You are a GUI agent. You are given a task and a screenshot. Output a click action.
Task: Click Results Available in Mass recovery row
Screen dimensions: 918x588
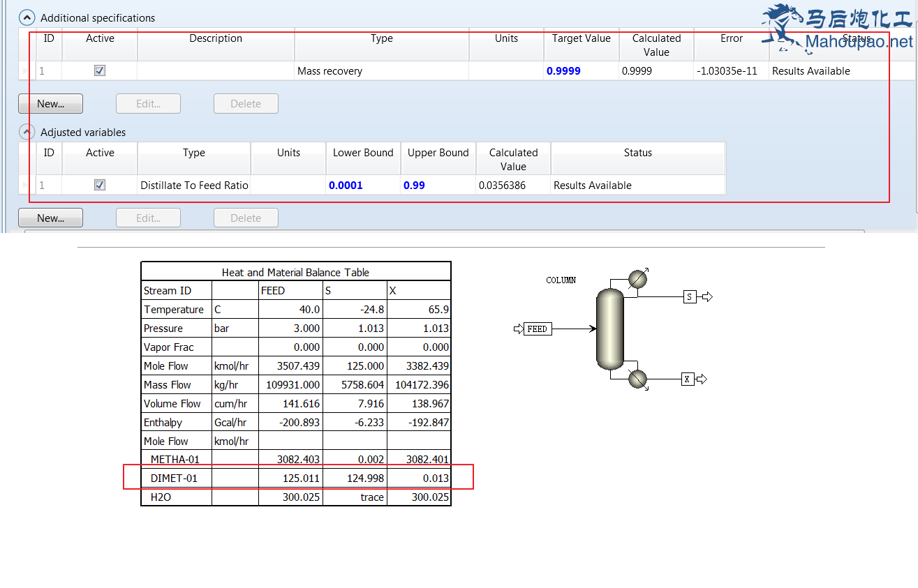tap(810, 70)
